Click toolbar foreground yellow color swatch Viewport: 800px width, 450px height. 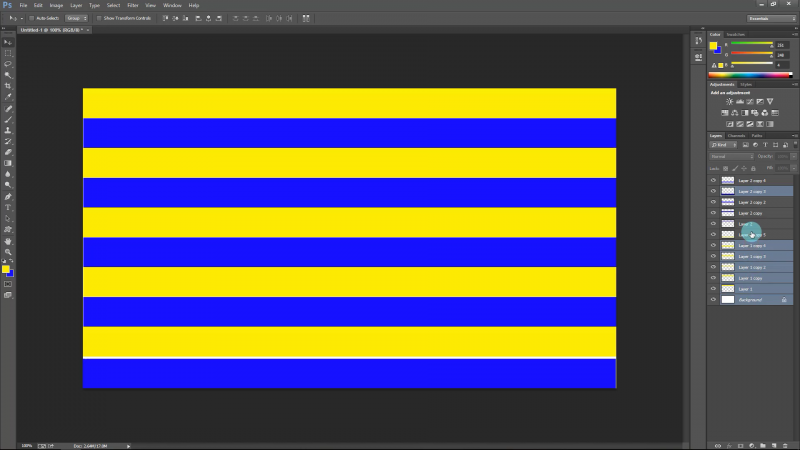(5, 269)
